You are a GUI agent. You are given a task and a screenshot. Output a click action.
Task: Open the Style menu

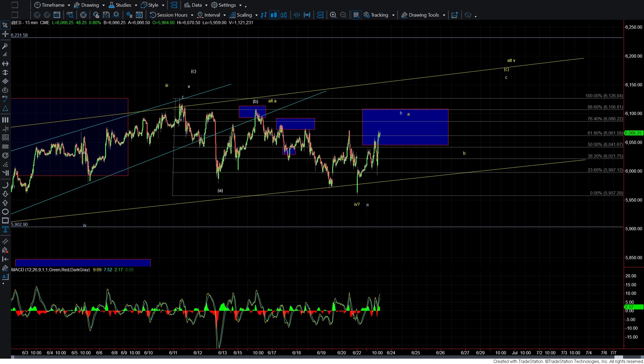(x=150, y=5)
